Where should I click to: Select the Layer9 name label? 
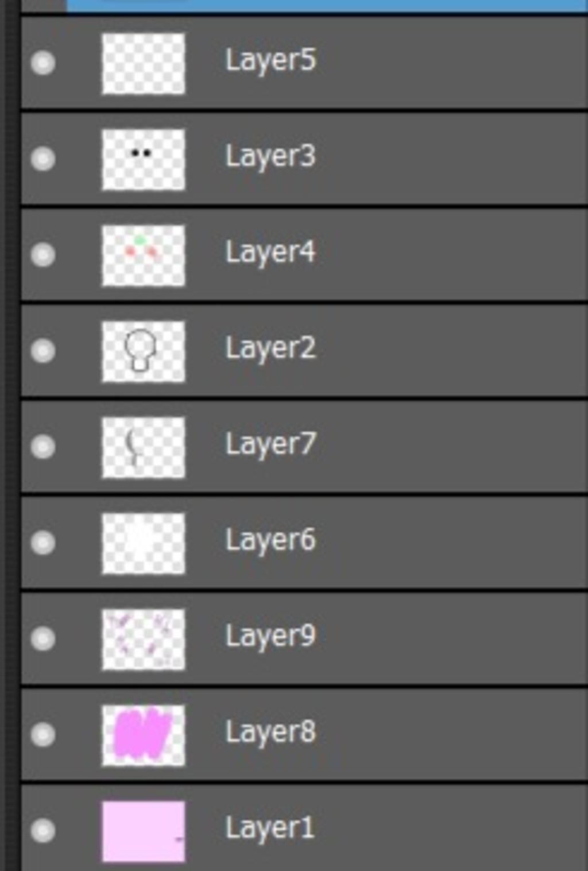tap(270, 636)
